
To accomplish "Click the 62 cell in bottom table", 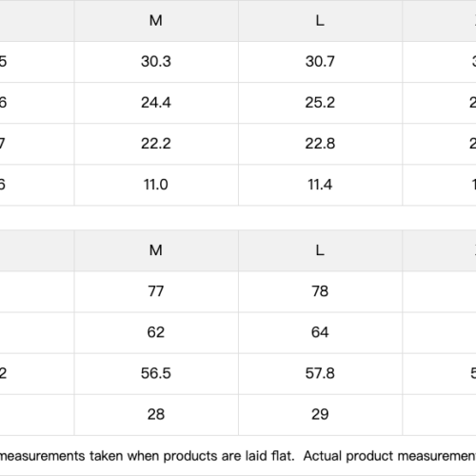I will [156, 332].
